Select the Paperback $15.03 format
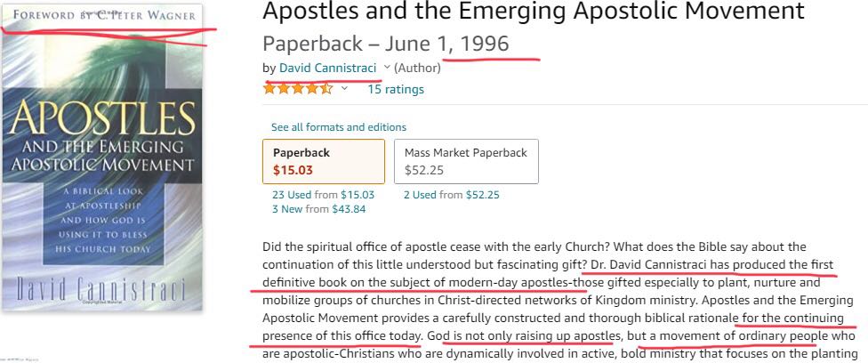The width and height of the screenshot is (868, 363). [324, 161]
